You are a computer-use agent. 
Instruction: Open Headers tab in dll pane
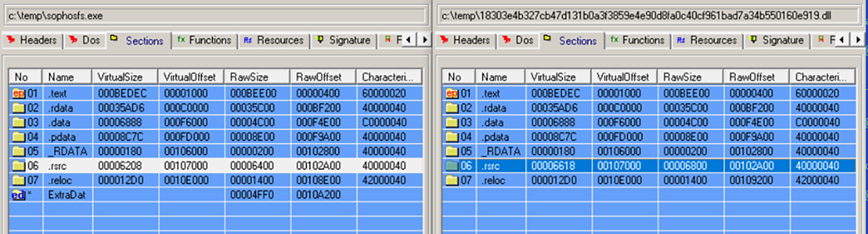click(466, 40)
